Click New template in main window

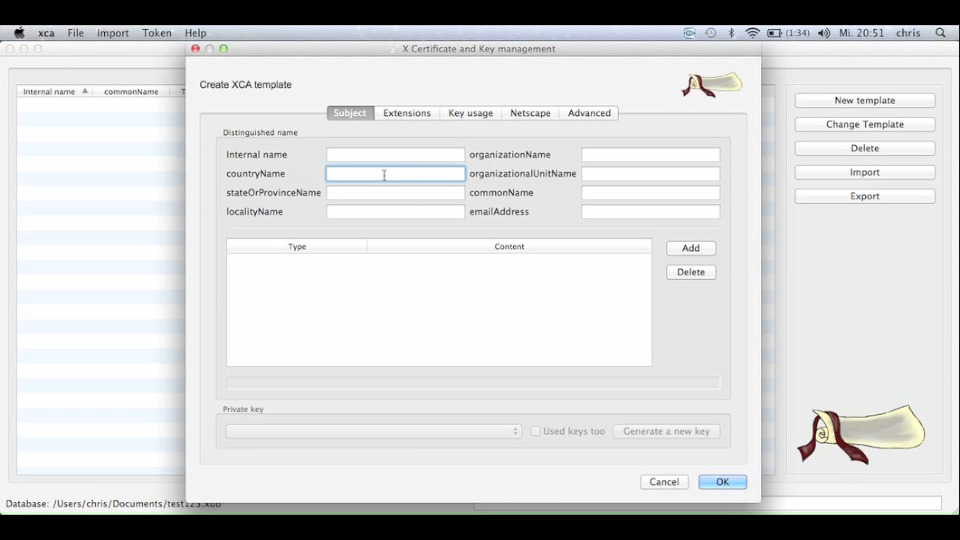click(x=864, y=100)
